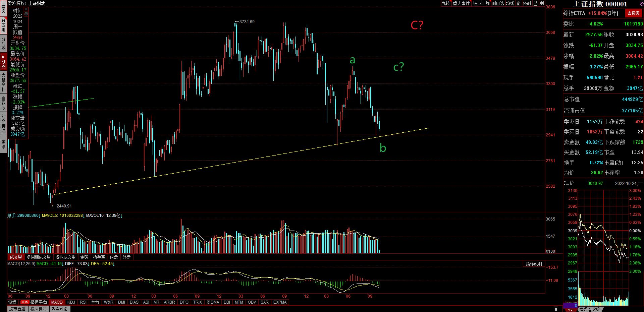Click the up arrow icon at the bottom right of the chart
644x312 pixels.
tap(556, 309)
